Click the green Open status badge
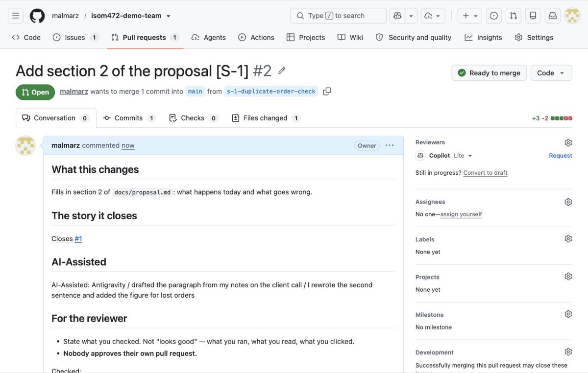The image size is (588, 373). (35, 92)
